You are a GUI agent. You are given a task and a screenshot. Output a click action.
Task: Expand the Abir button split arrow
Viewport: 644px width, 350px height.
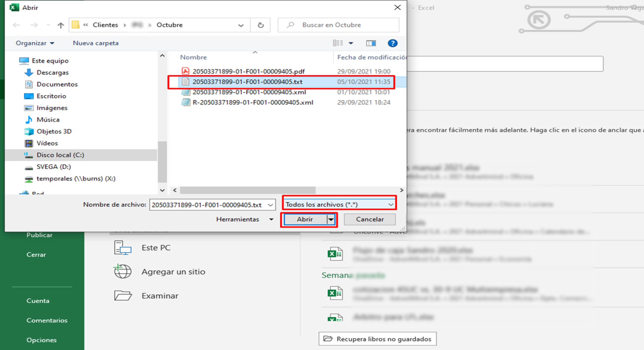click(331, 219)
